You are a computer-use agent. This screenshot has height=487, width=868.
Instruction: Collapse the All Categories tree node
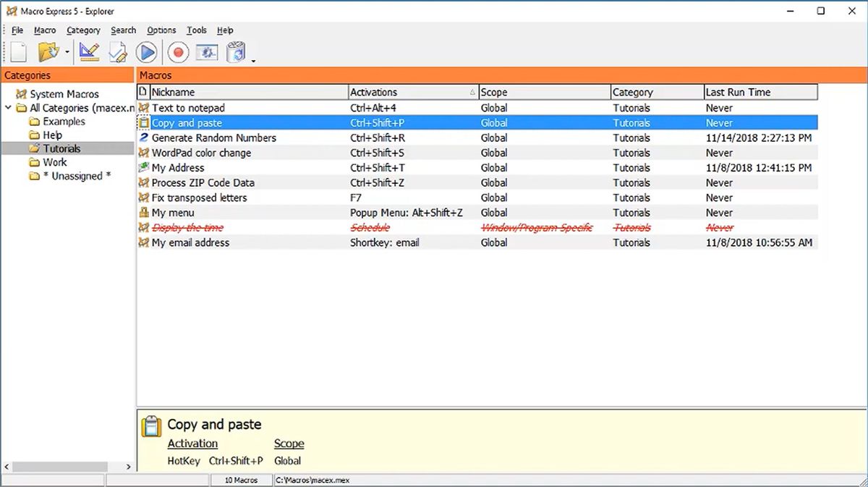(8, 108)
